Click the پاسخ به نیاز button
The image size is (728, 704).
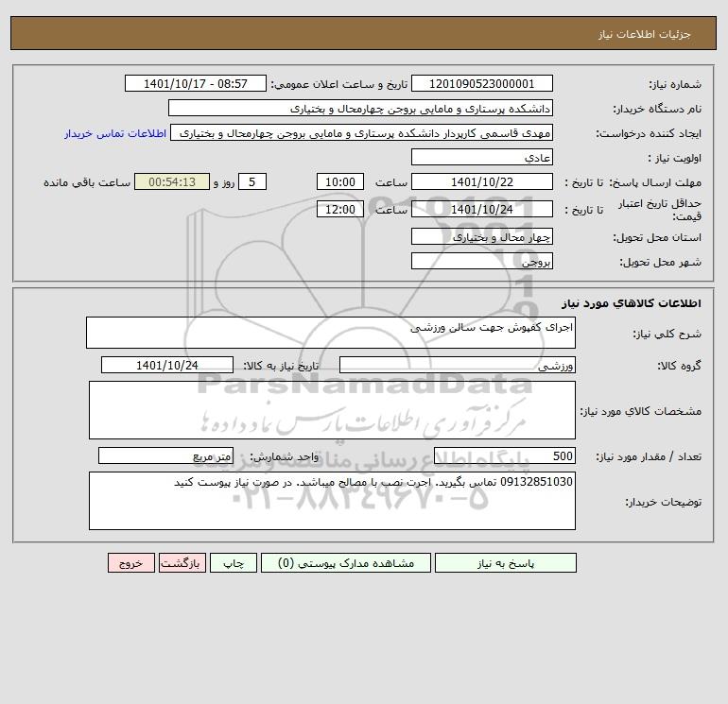pyautogui.click(x=506, y=563)
